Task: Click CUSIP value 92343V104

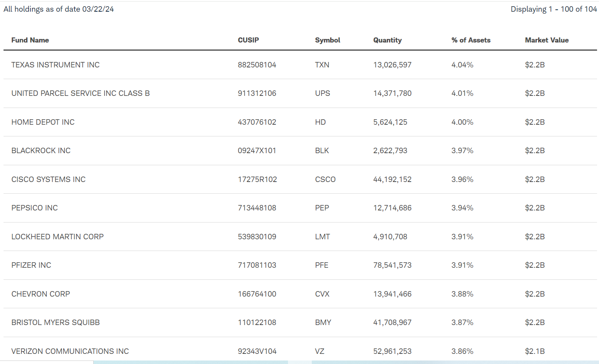Action: [x=257, y=351]
